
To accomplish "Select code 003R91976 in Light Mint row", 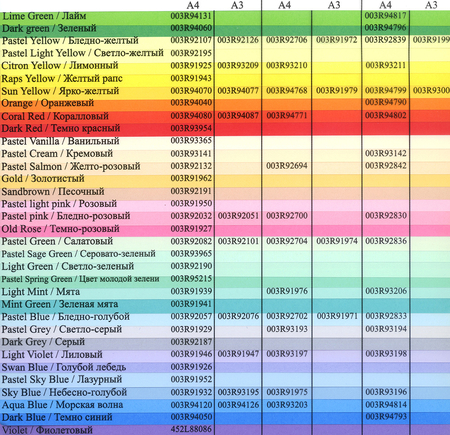I will (x=287, y=291).
